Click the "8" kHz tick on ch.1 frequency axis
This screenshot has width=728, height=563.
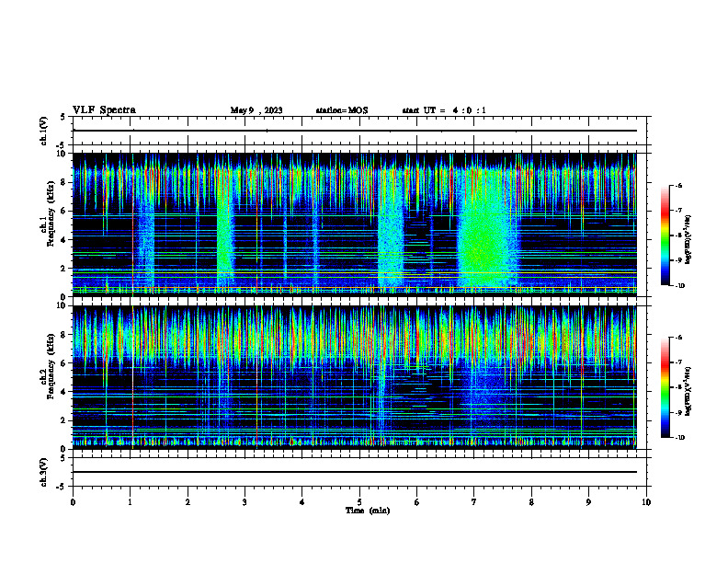pyautogui.click(x=64, y=182)
